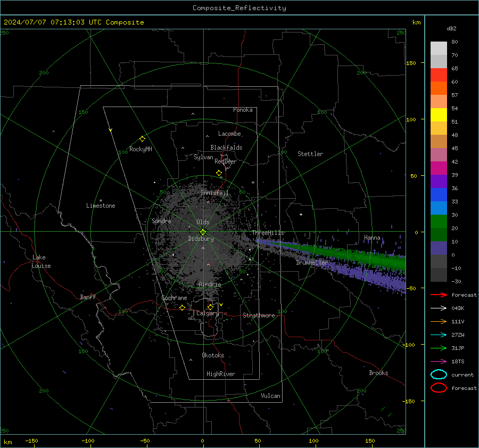This screenshot has height=448, width=479.
Task: Click the Olds label
Action: 203,222
